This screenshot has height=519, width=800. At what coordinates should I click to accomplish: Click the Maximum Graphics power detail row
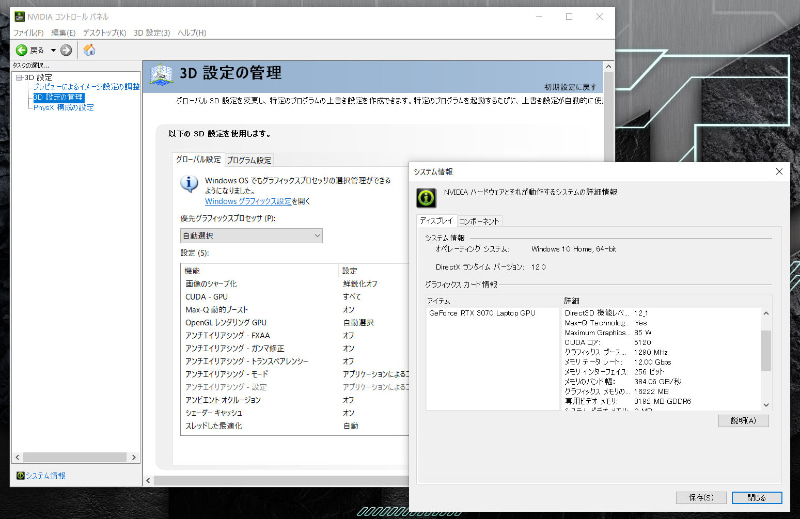[661, 332]
